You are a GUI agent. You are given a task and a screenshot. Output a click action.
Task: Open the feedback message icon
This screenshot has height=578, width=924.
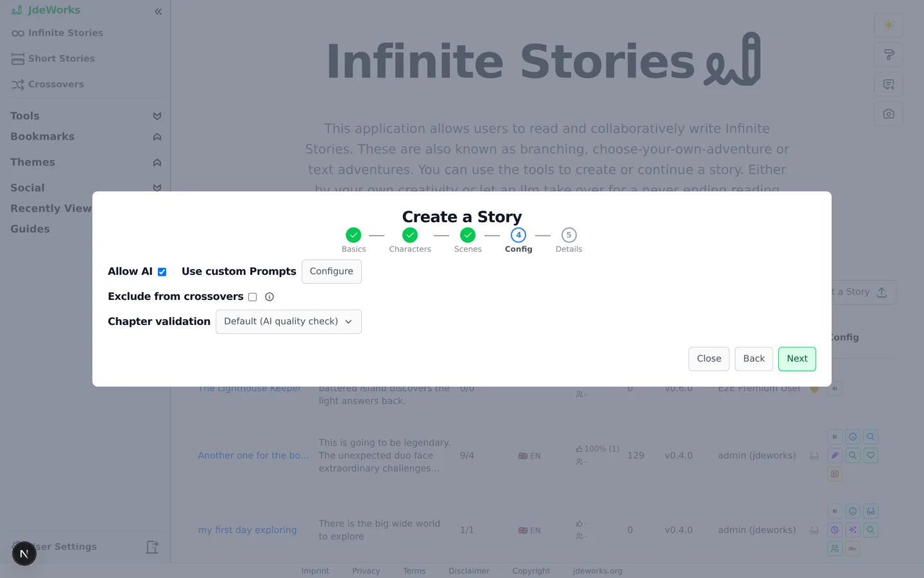point(888,84)
